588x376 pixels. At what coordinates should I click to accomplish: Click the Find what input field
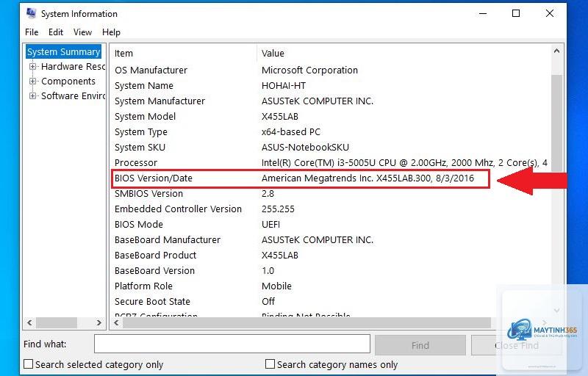pyautogui.click(x=232, y=344)
